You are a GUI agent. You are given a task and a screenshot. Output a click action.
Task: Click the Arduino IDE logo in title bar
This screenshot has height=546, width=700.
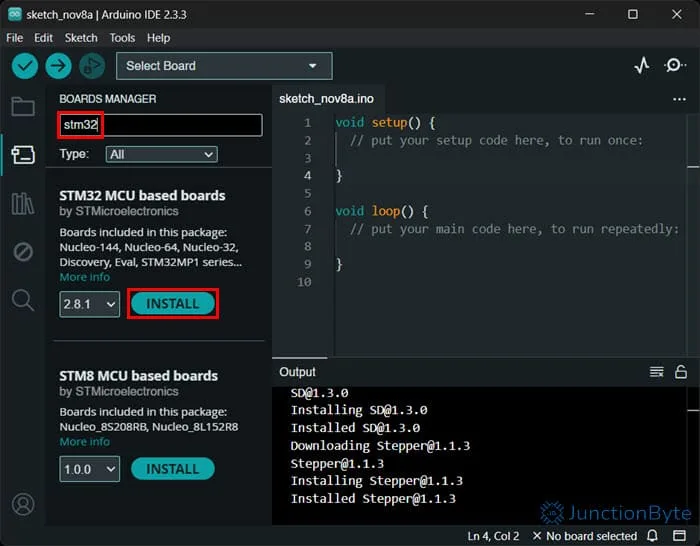[x=14, y=14]
